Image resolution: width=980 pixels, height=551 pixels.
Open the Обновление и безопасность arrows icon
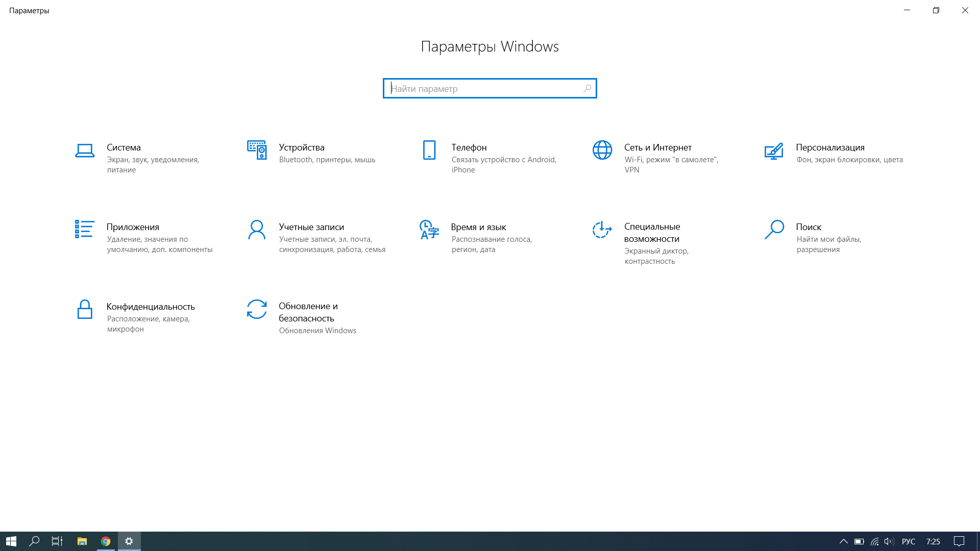[257, 309]
